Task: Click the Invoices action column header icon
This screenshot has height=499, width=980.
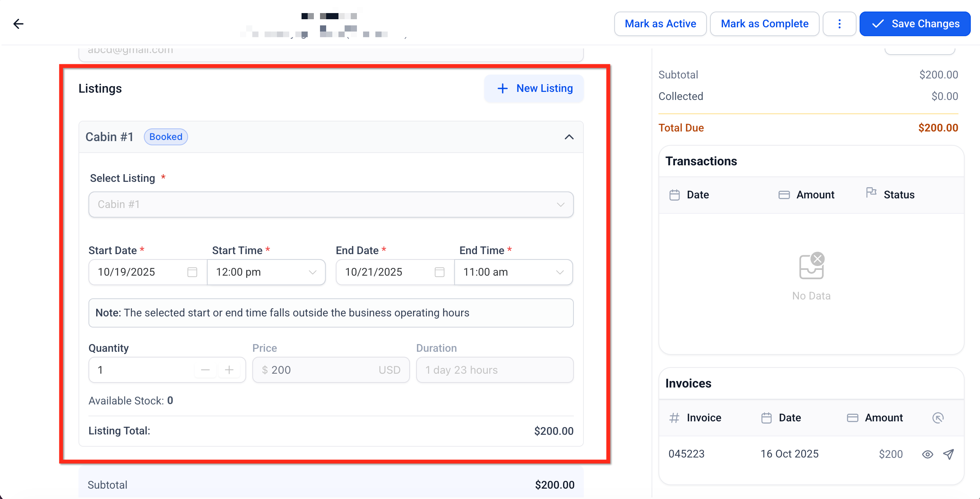Action: pyautogui.click(x=938, y=418)
